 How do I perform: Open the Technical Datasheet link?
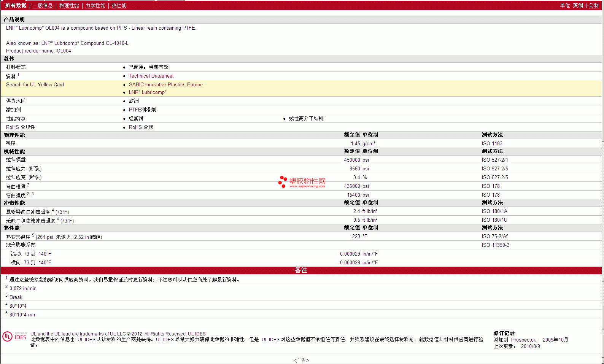coord(151,76)
